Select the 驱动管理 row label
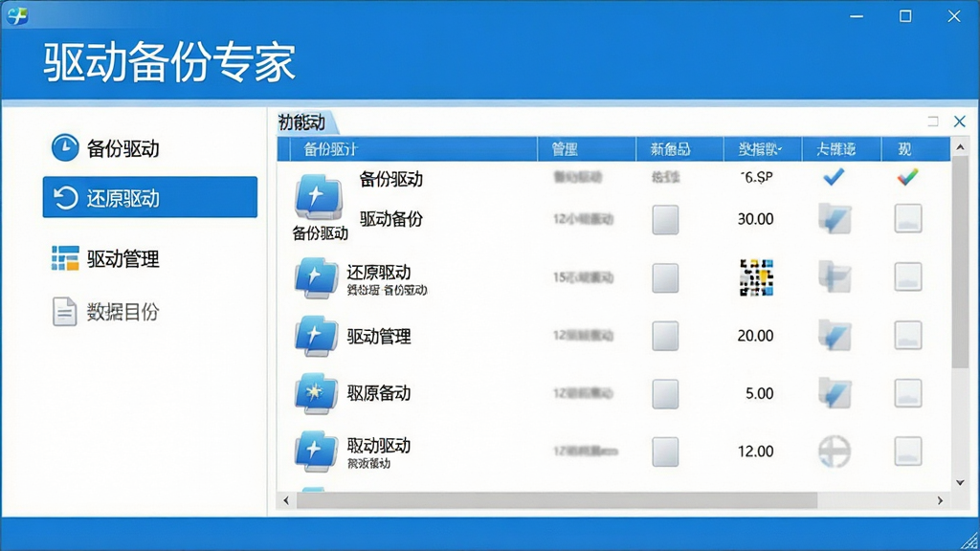Viewport: 980px width, 551px height. coord(379,336)
